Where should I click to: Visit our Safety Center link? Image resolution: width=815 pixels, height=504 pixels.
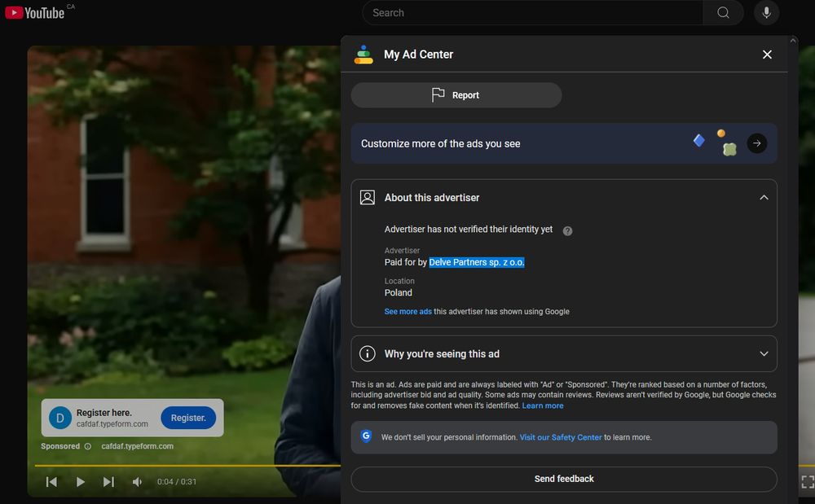point(561,437)
